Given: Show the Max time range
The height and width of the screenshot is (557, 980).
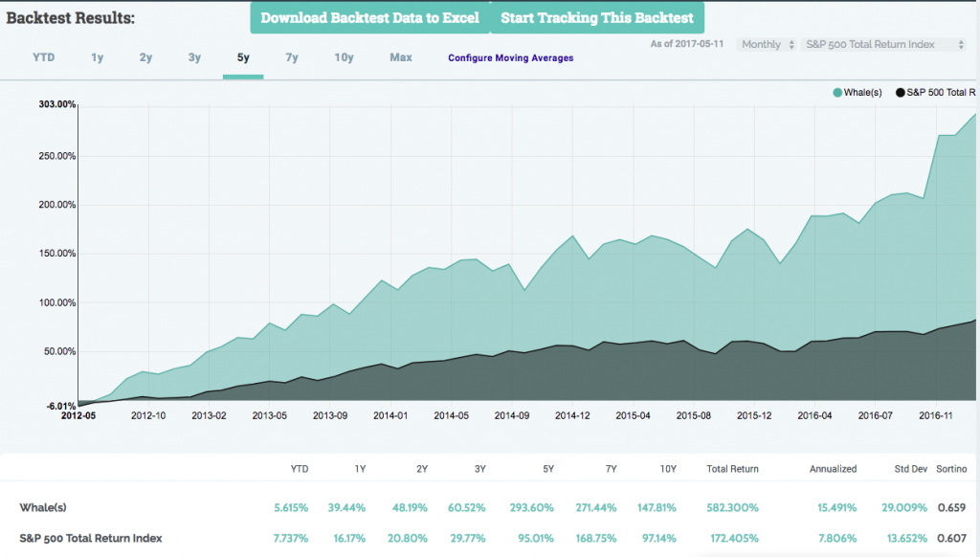Looking at the screenshot, I should (401, 57).
